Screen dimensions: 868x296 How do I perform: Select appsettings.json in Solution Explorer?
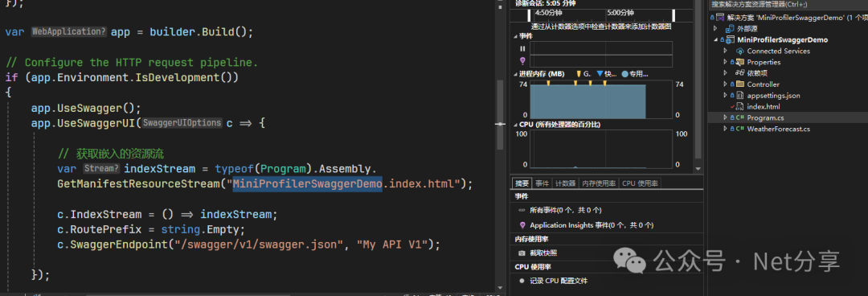[773, 96]
